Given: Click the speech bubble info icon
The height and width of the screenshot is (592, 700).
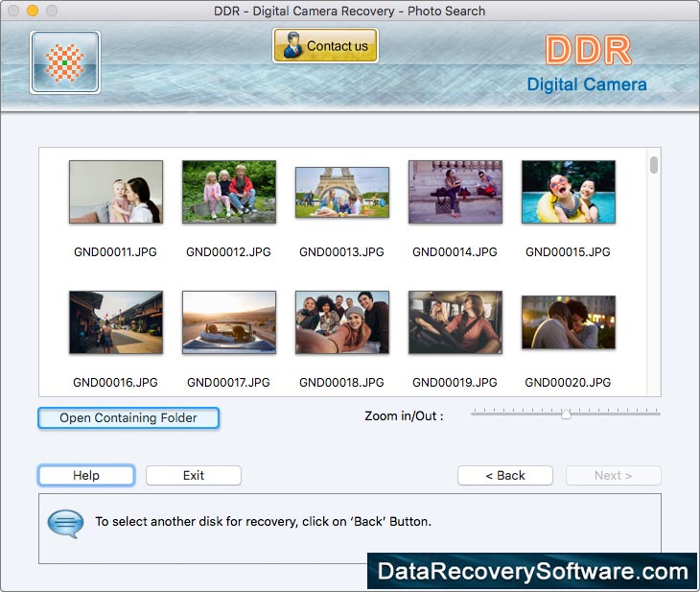Looking at the screenshot, I should tap(65, 523).
